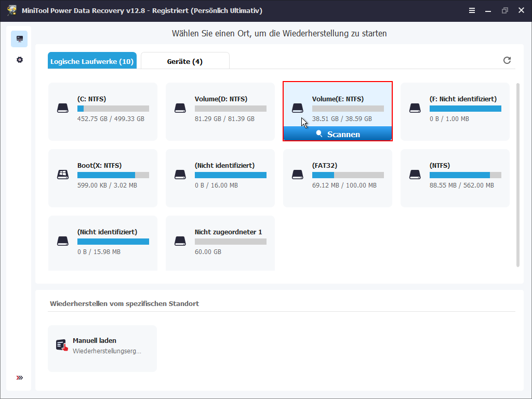Viewport: 532px width, 399px height.
Task: Click the drive icon of Nicht zugeordneter 1
Action: click(180, 241)
